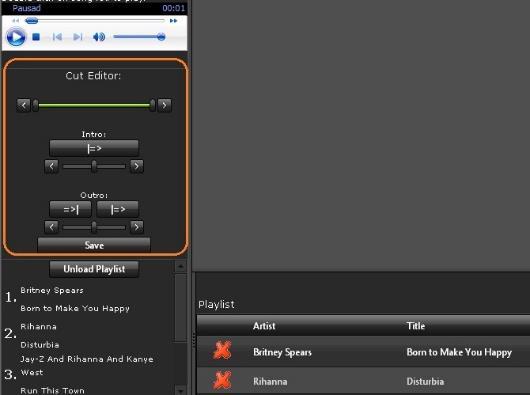Click the Outro =>| marker button
The image size is (530, 395).
point(70,209)
